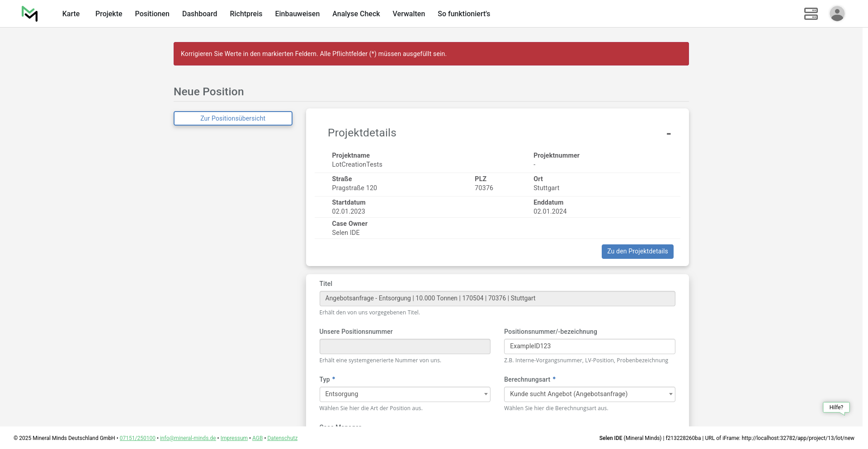Viewport: 868px width, 449px height.
Task: Open the Projekte menu item
Action: [108, 14]
